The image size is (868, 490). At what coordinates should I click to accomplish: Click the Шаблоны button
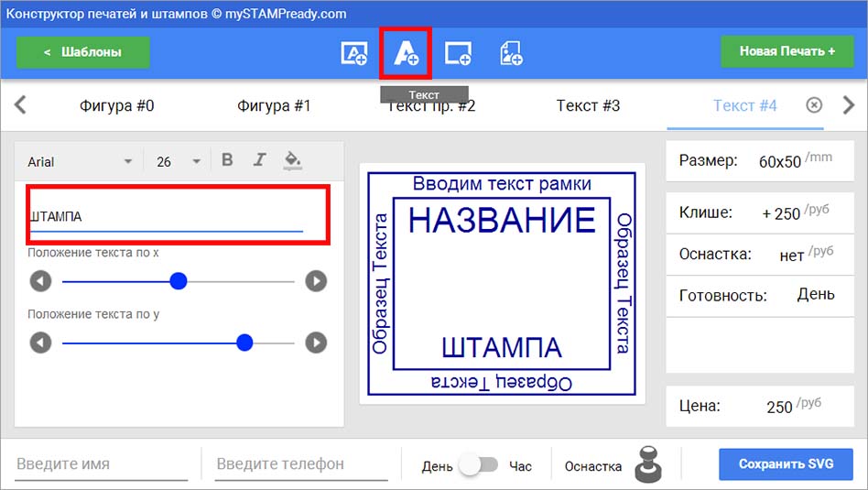click(83, 52)
